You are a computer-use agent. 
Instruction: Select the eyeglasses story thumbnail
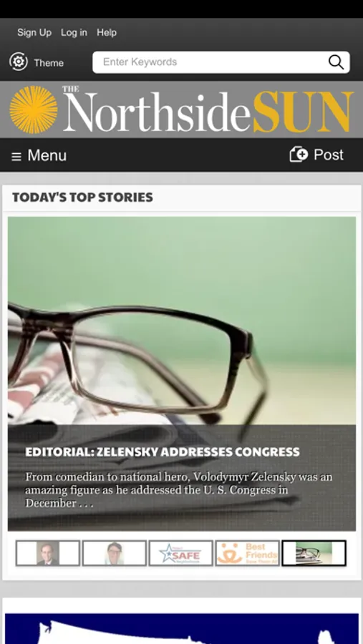[314, 553]
